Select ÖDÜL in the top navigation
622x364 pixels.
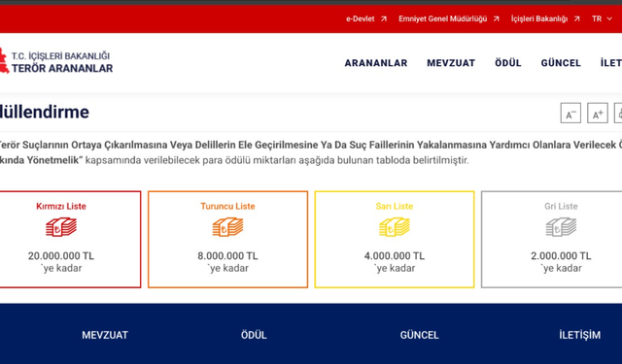tap(508, 63)
